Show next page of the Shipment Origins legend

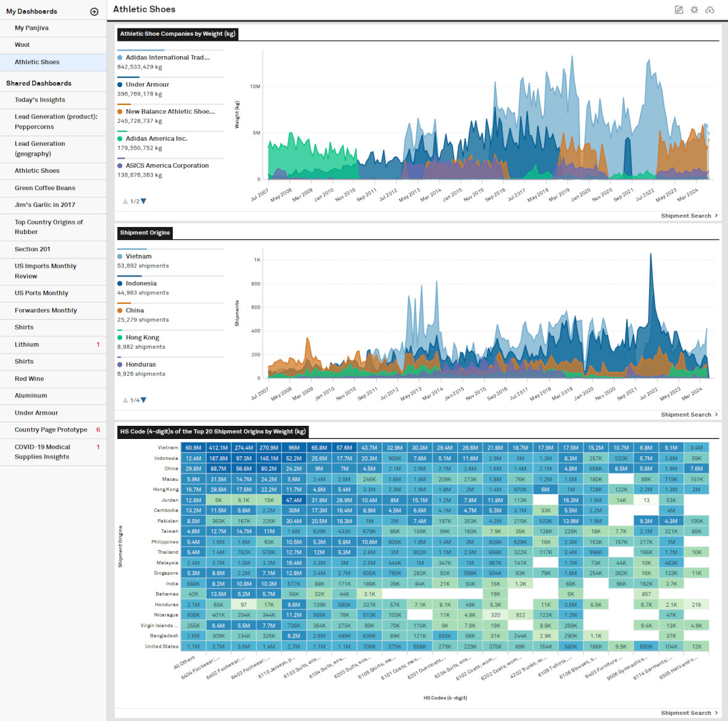(143, 399)
